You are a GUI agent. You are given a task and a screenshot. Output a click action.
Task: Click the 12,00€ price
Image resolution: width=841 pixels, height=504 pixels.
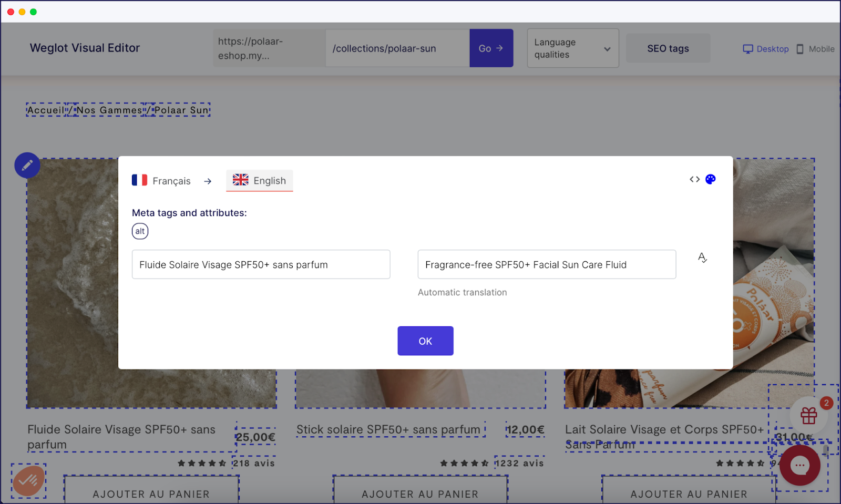(x=525, y=430)
